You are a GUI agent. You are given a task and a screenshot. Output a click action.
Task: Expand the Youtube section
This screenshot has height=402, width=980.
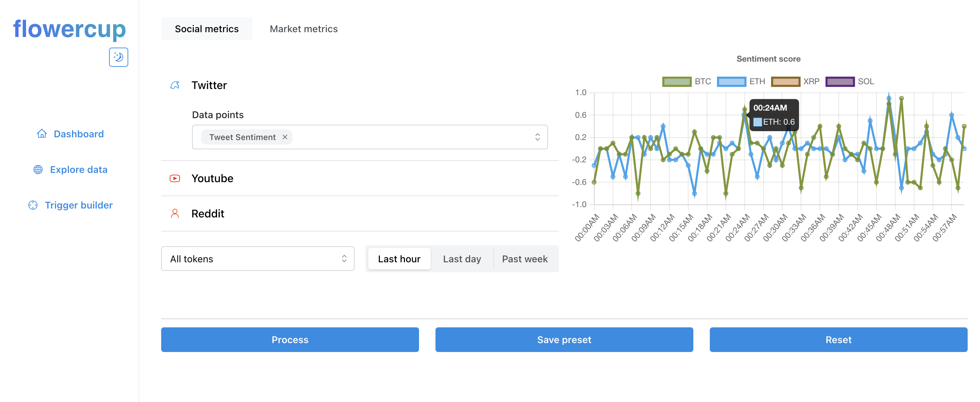[212, 178]
